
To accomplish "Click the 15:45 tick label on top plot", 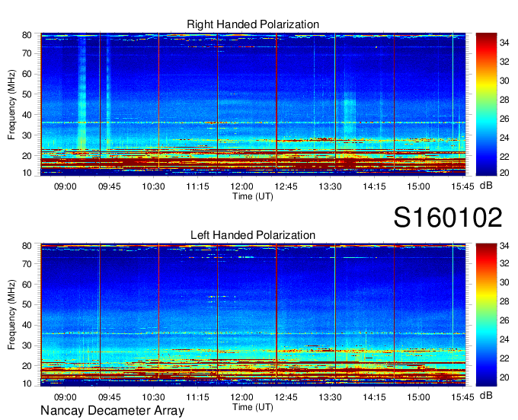I will [x=462, y=186].
